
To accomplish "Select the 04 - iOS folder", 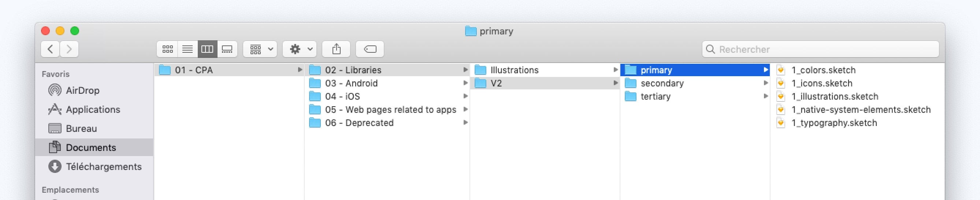I will (387, 97).
